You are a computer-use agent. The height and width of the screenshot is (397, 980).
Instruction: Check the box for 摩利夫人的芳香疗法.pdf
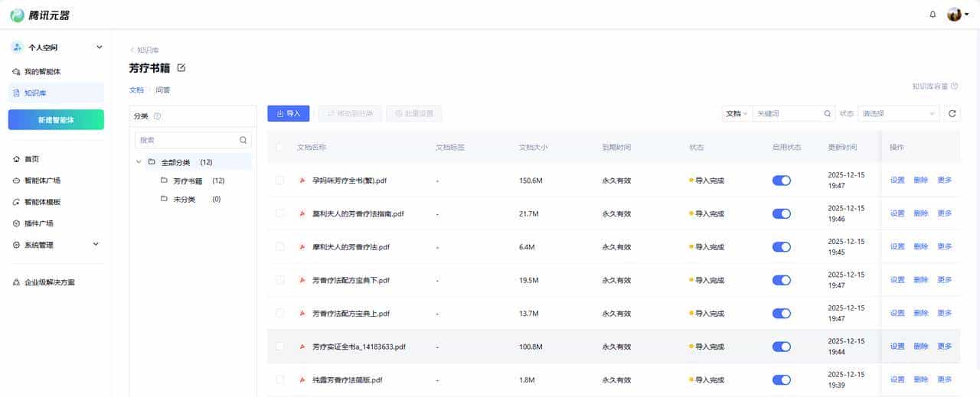pos(279,247)
